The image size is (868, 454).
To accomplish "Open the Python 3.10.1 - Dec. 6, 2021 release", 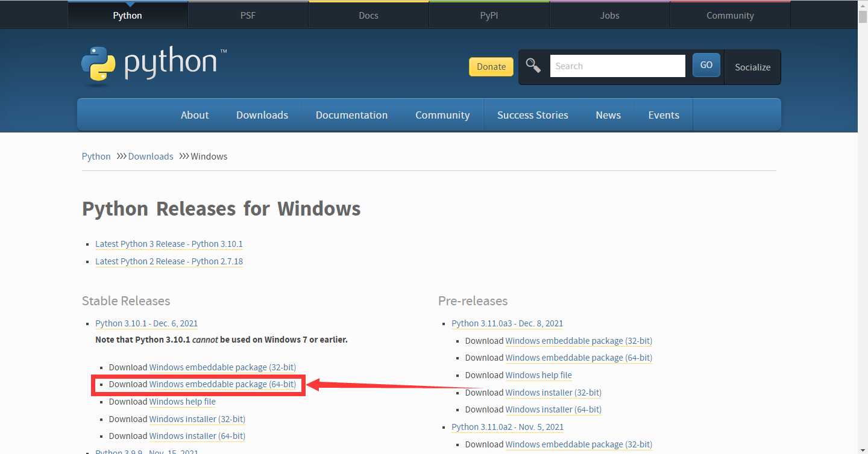I will point(146,323).
